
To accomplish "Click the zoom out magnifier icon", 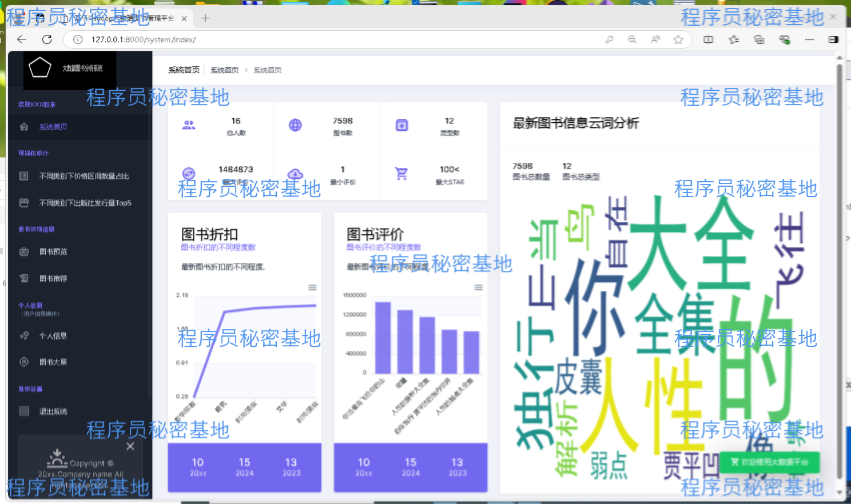I will [x=632, y=39].
